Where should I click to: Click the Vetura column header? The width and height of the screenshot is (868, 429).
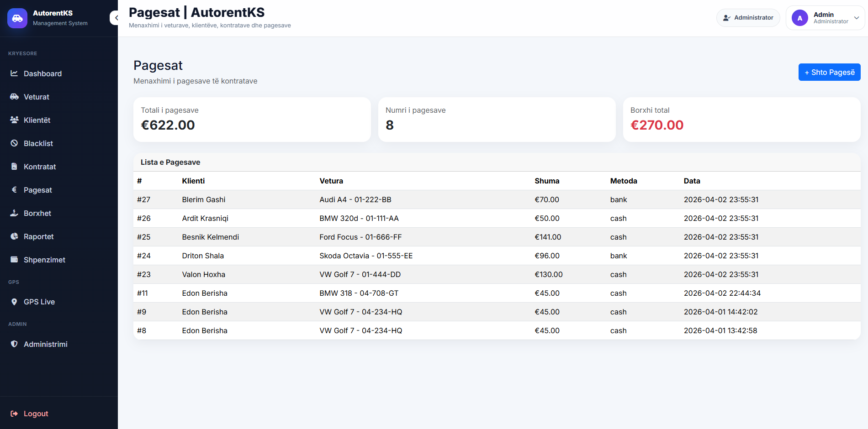click(x=331, y=181)
